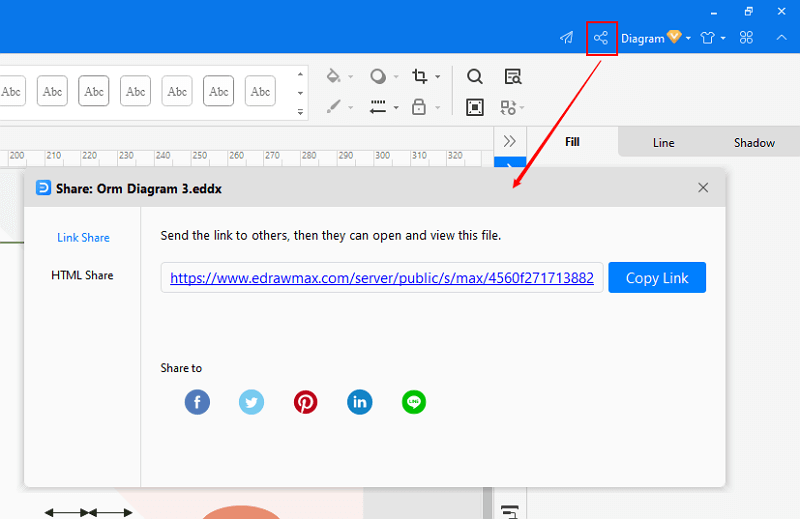
Task: Choose the sixth Abc style thumbnail
Action: pyautogui.click(x=219, y=91)
